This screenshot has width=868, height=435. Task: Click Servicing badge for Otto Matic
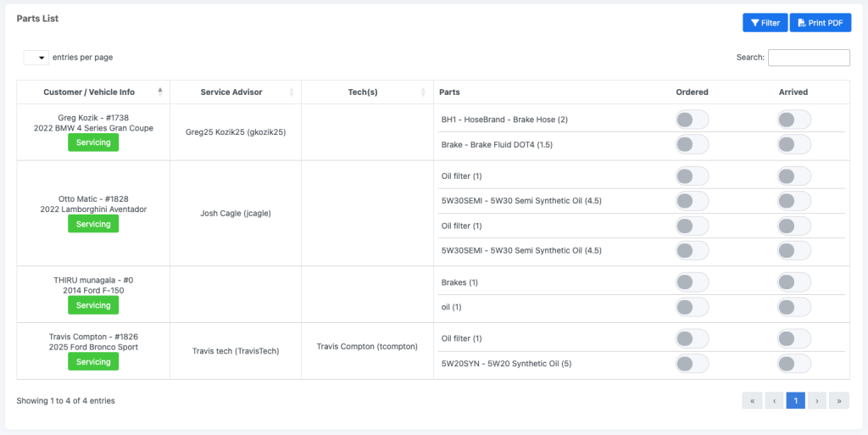pos(93,224)
